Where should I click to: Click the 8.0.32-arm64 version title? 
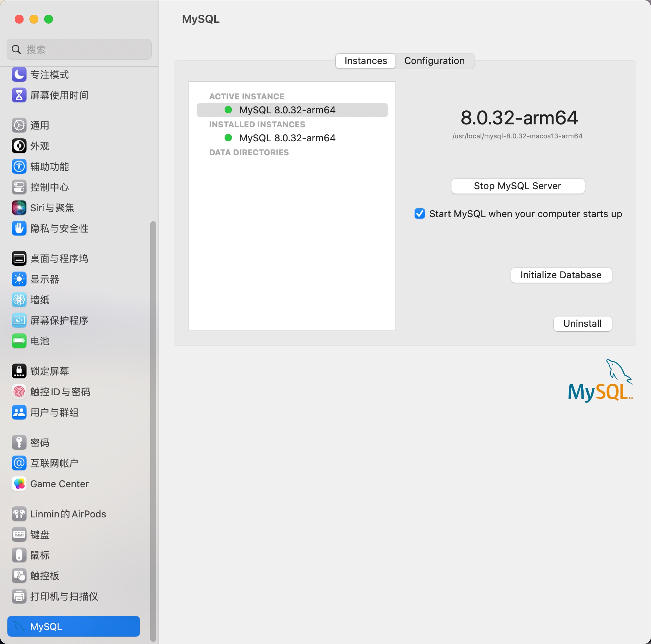[519, 118]
